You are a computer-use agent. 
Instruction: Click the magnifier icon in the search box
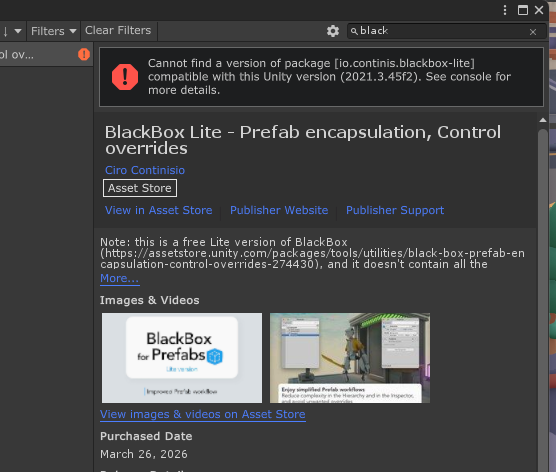(x=354, y=31)
